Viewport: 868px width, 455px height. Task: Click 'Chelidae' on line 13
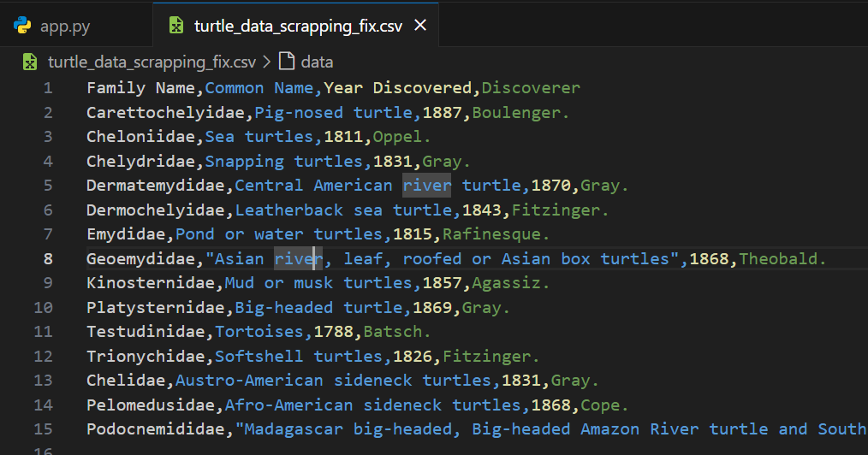tap(126, 381)
